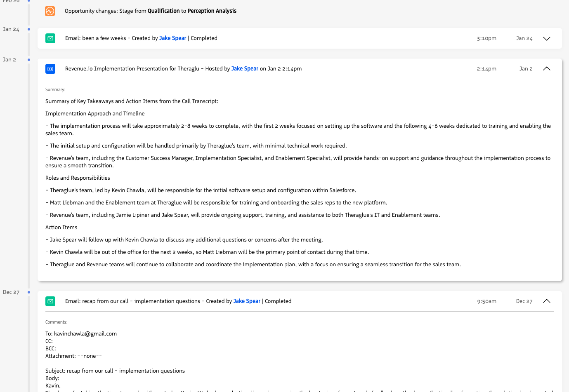569x392 pixels.
Task: Click the Feb 26 timeline dot
Action: [29, 1]
